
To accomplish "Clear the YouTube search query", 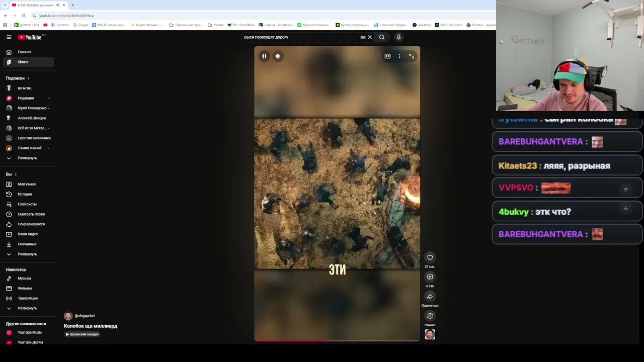I will click(x=370, y=37).
